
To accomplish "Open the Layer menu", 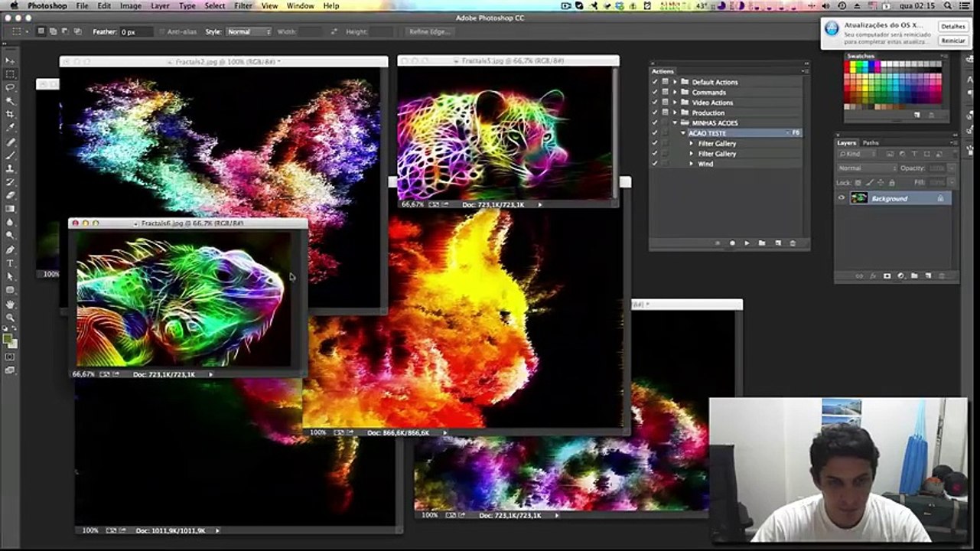I will [160, 5].
